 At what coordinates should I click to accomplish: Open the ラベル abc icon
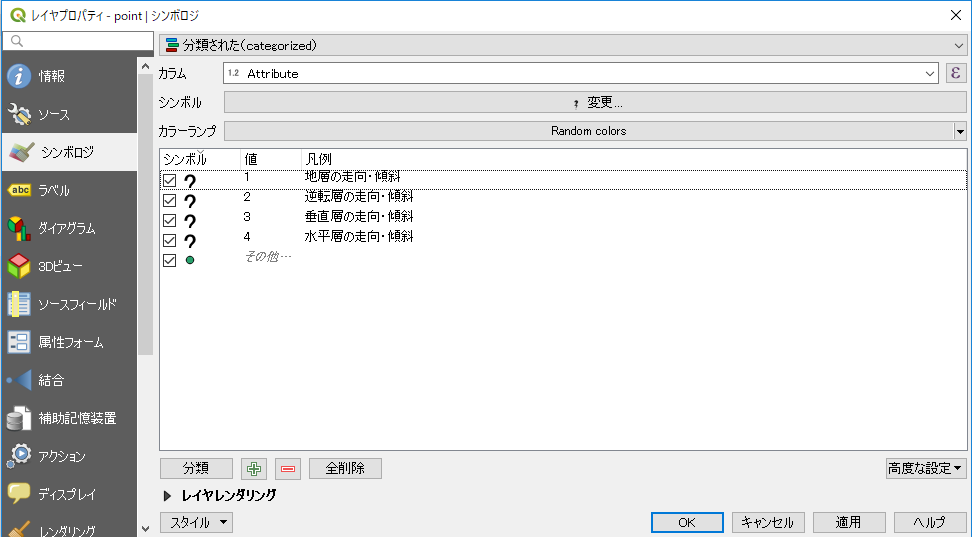coord(20,190)
